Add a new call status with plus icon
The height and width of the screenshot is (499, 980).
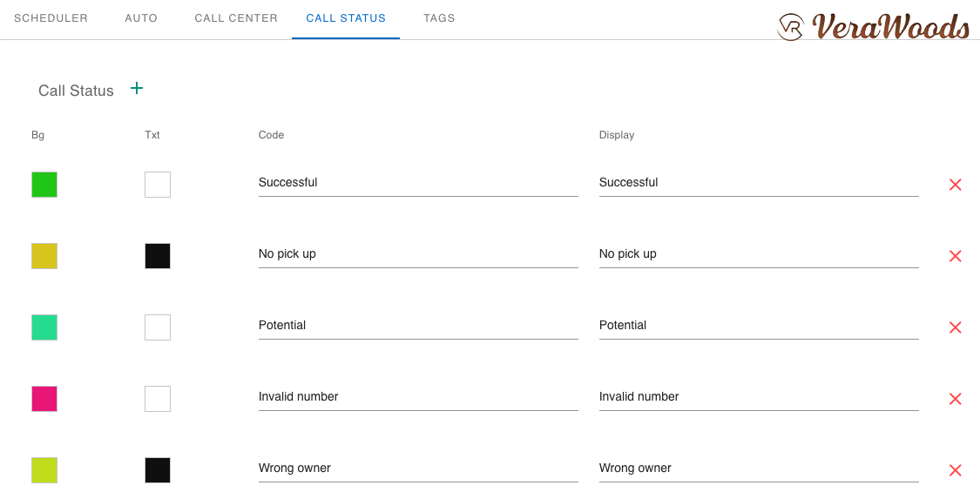tap(137, 88)
